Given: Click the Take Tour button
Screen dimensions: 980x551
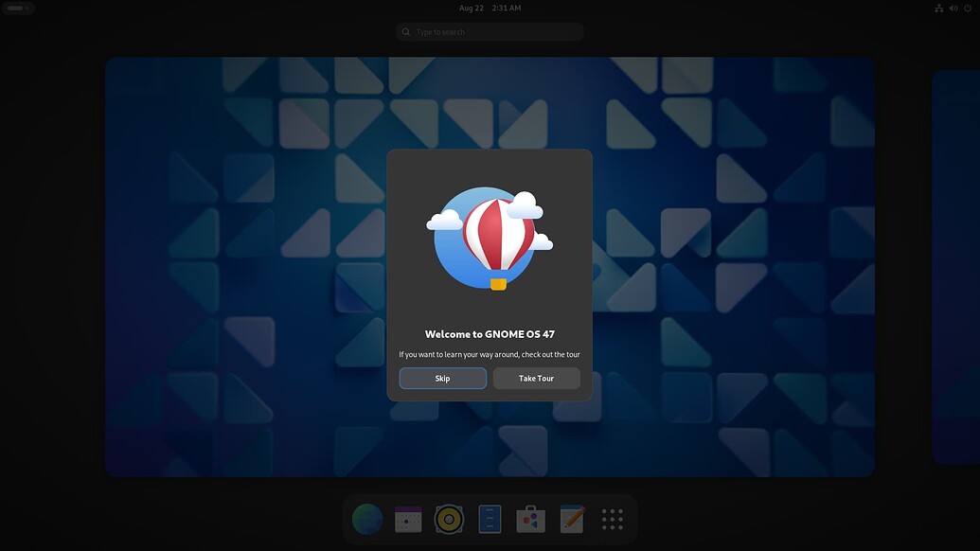Looking at the screenshot, I should click(536, 378).
